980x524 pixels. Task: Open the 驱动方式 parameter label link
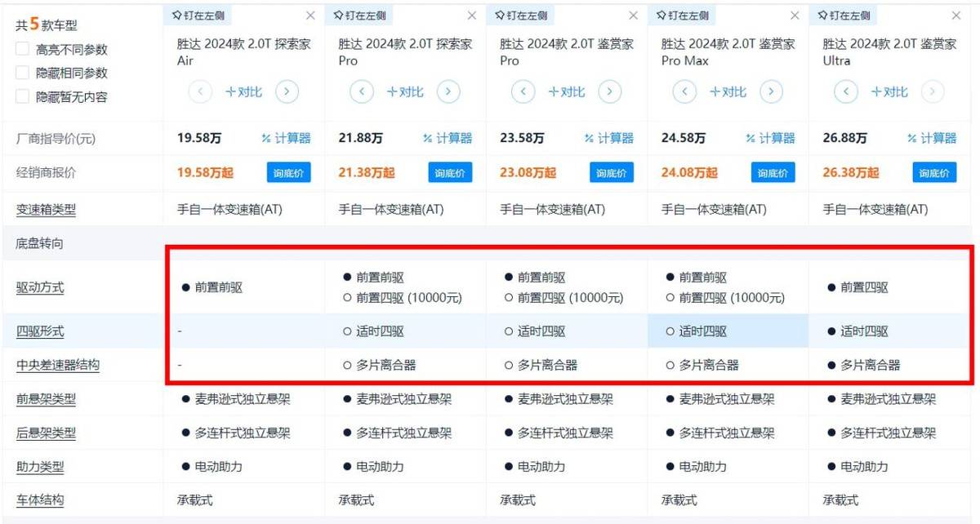tap(40, 287)
